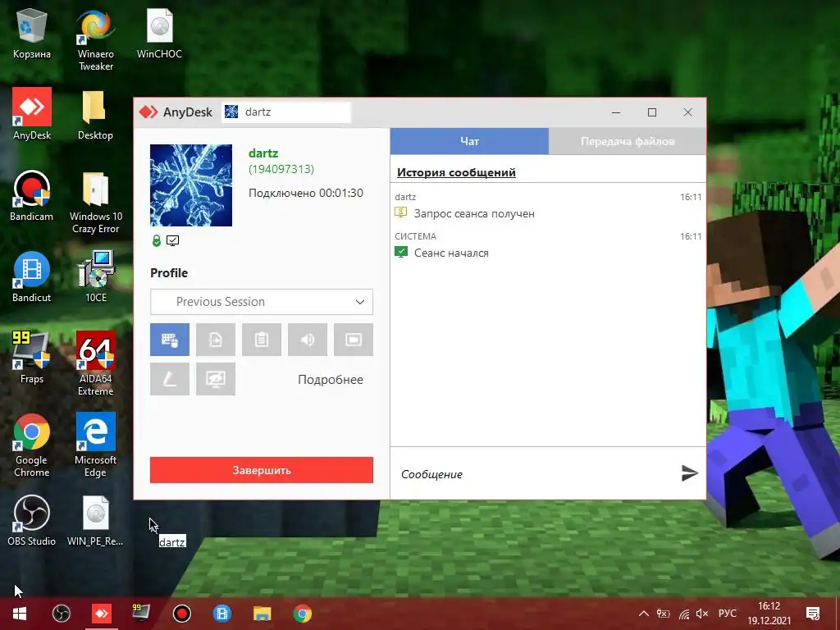
Task: Select the Desktop folder icon
Action: tap(95, 114)
